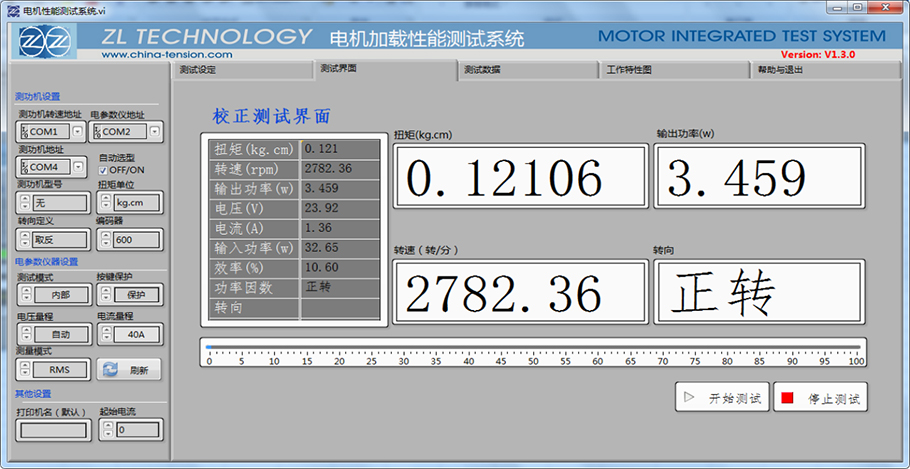Screen dimensions: 910x469
Task: Open the COM1 speed address dropdown
Action: 79,131
